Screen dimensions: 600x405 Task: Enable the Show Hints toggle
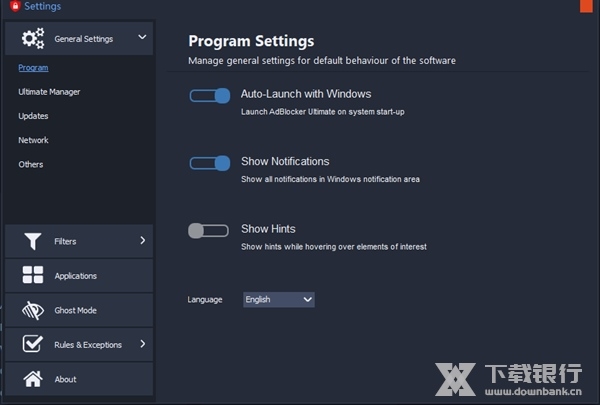tap(208, 231)
